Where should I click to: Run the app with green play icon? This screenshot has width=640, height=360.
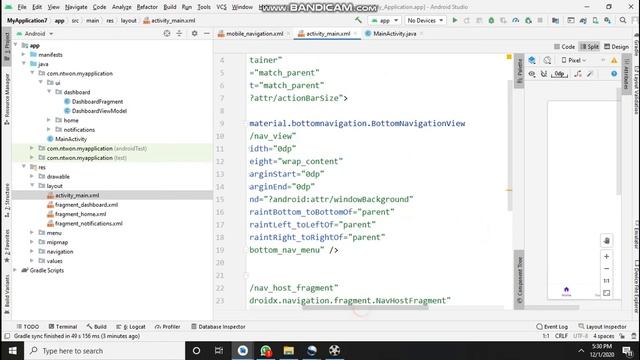(x=455, y=20)
